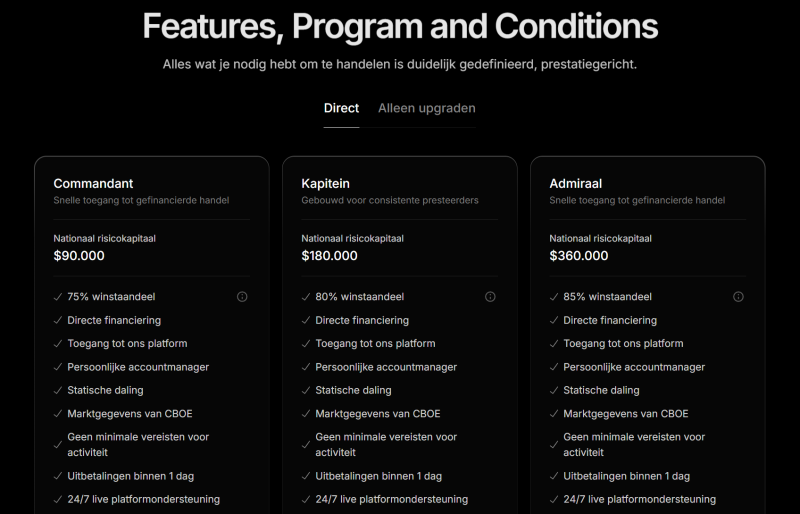Choose the Admiraal plan title

click(x=575, y=183)
